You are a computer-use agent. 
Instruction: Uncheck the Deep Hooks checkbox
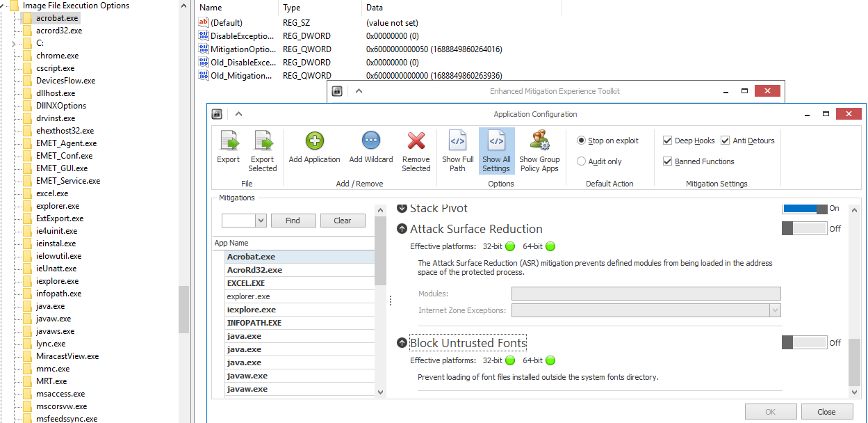[x=668, y=141]
